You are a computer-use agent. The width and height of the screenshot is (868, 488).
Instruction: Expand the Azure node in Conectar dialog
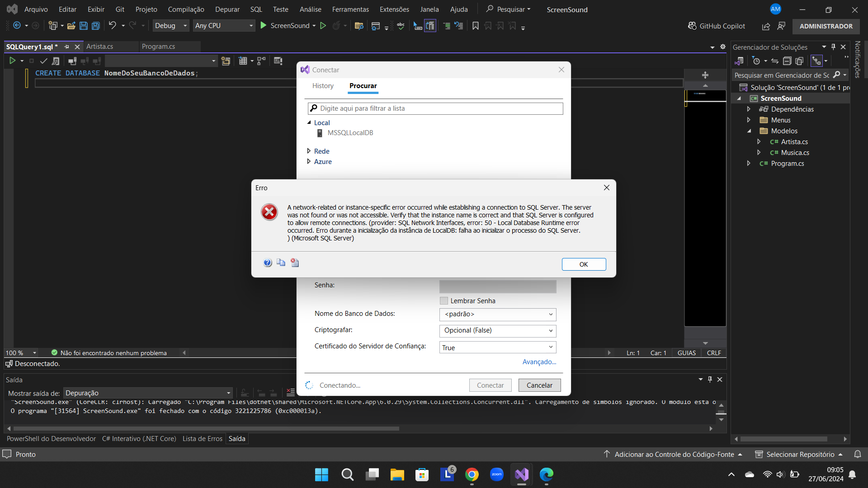309,161
